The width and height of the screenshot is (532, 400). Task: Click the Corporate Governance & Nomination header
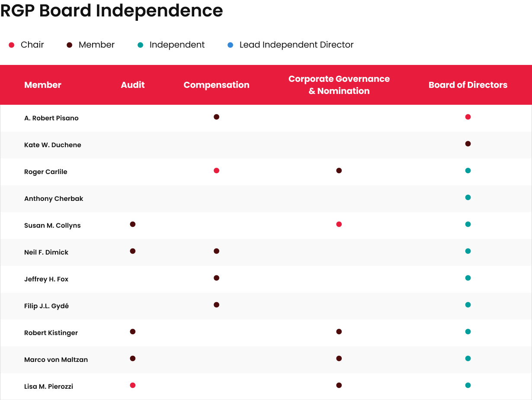click(x=339, y=85)
